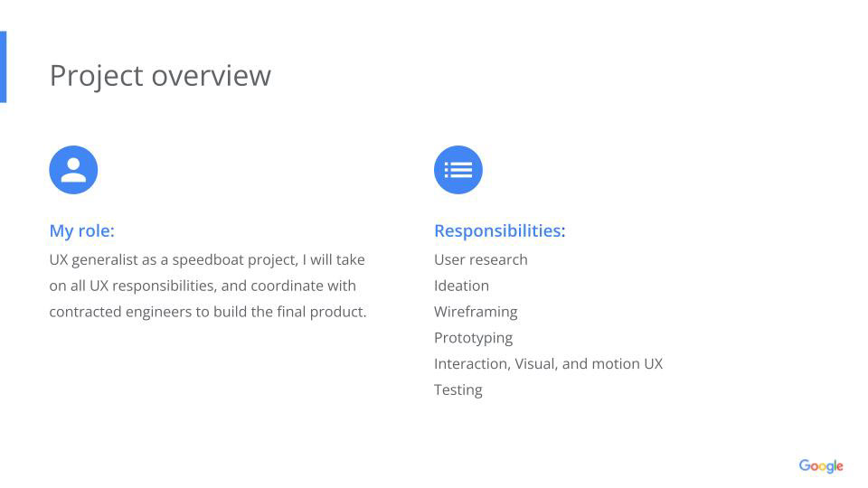Click the "Project overview" slide title

point(160,75)
